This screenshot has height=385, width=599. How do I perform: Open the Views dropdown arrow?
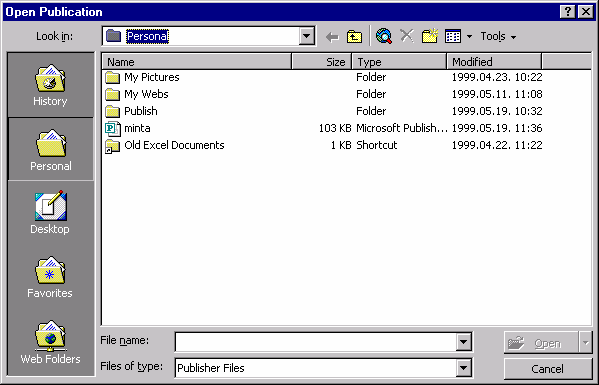pos(469,37)
